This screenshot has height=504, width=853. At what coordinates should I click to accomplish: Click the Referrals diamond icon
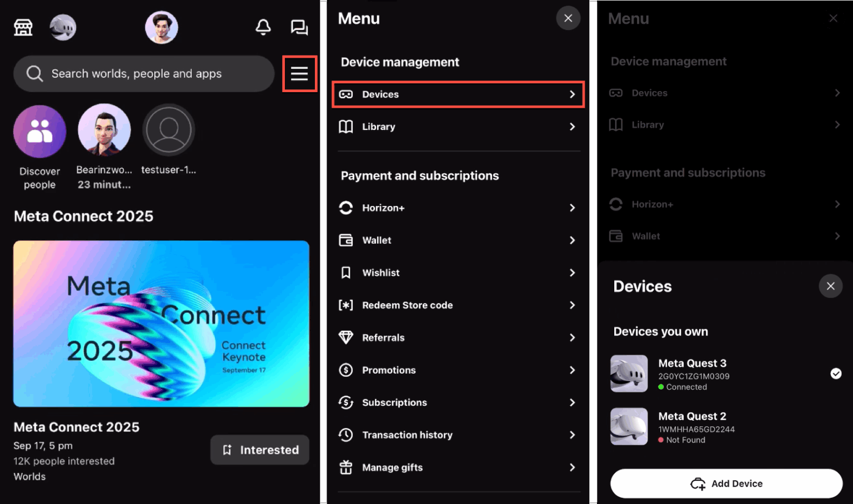(x=345, y=337)
